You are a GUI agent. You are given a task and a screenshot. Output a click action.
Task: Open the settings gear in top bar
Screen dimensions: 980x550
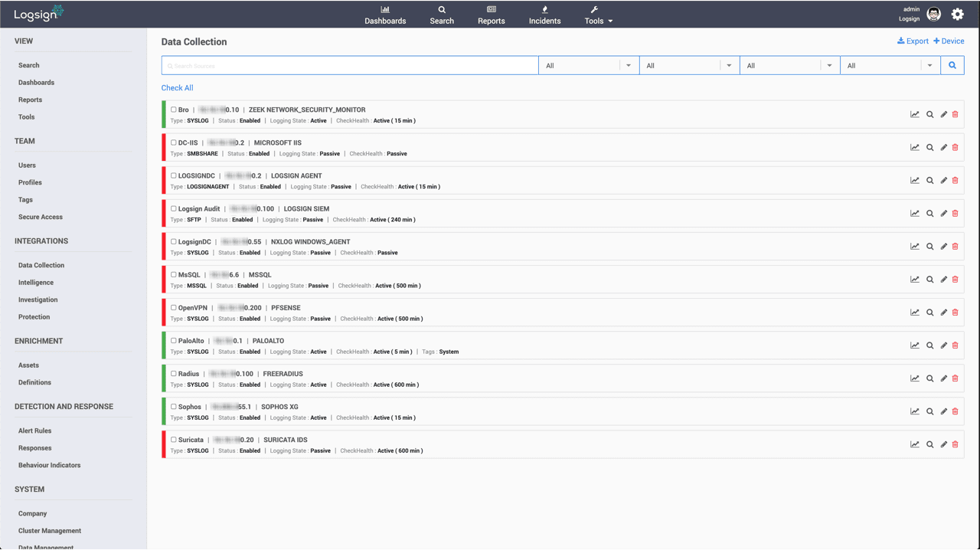click(957, 15)
